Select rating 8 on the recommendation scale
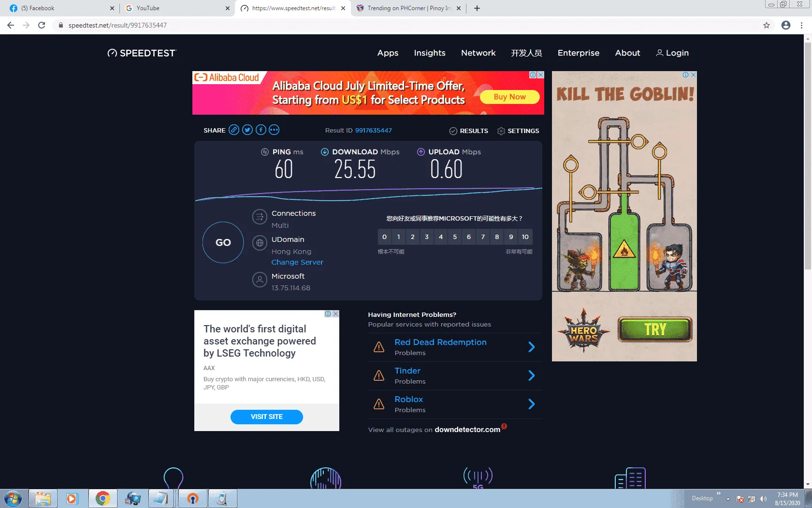The width and height of the screenshot is (812, 508). 497,237
